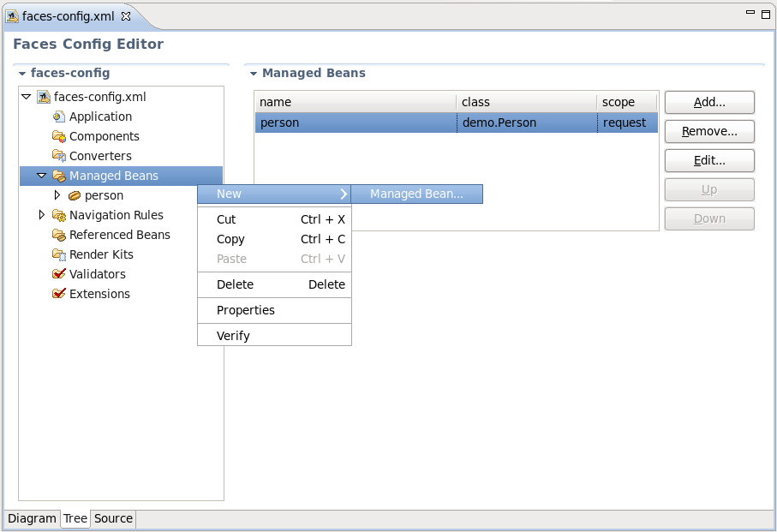Screen dimensions: 777x532
Task: Click the Converters folder icon
Action: click(x=59, y=156)
